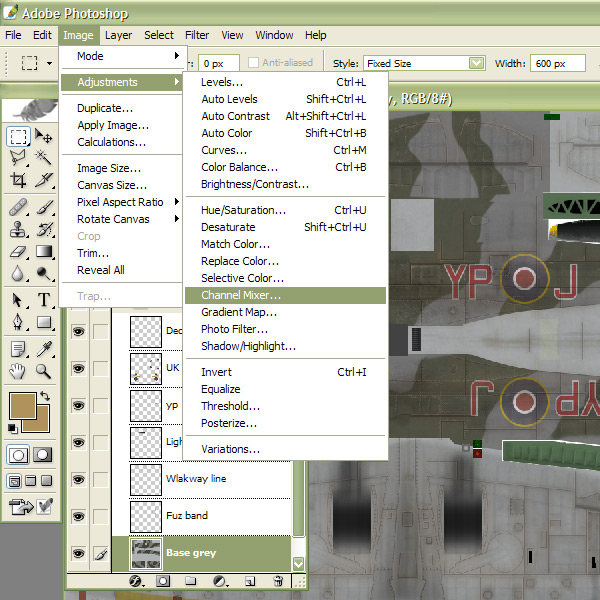Open the File menu
The height and width of the screenshot is (600, 600).
pos(13,35)
